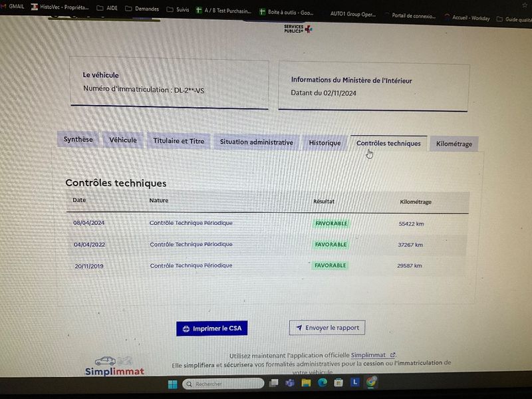
Task: Switch to the Véhicule tab
Action: [123, 140]
